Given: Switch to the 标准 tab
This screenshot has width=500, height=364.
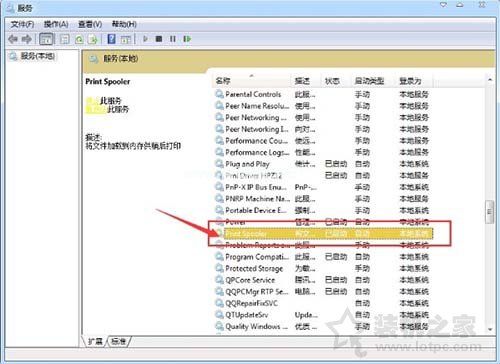Looking at the screenshot, I should [118, 341].
